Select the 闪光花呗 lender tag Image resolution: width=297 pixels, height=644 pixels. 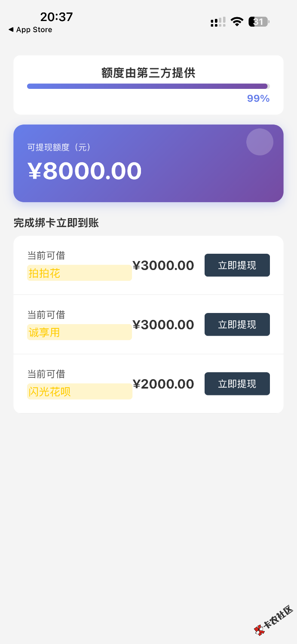(49, 392)
